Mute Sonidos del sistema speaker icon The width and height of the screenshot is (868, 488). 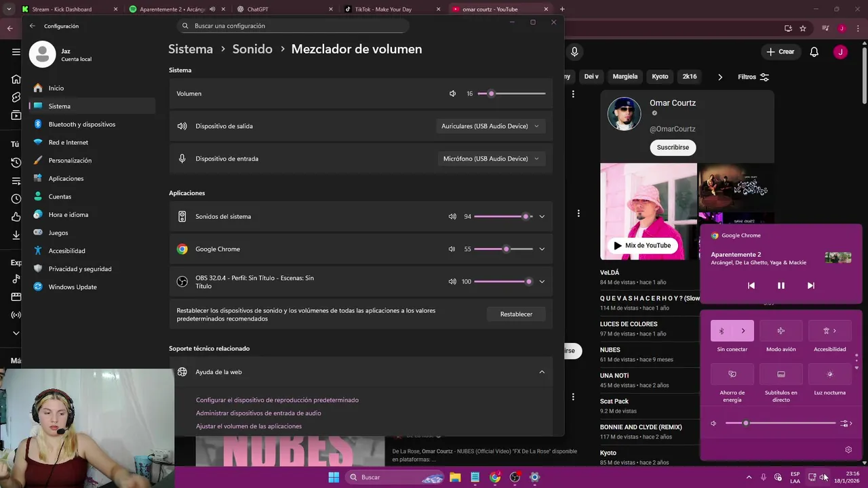[452, 216]
